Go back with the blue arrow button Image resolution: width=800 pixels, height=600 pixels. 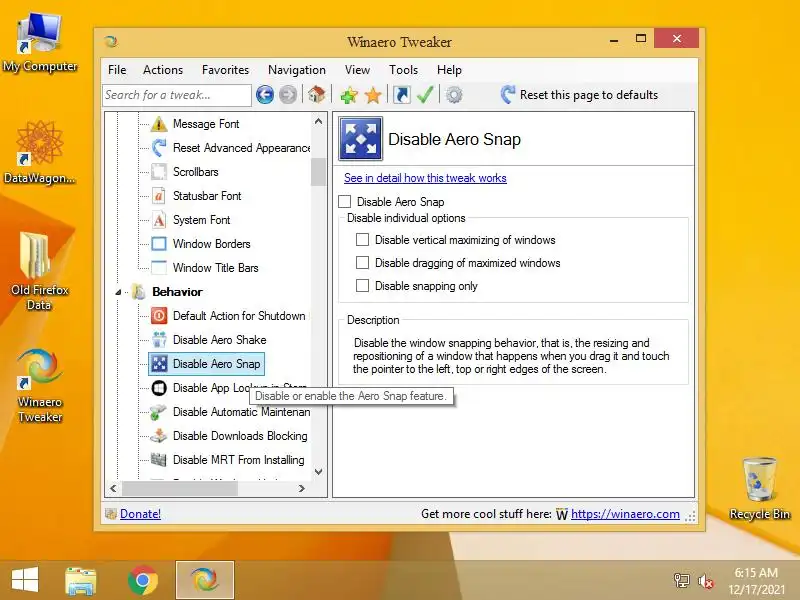pos(265,95)
